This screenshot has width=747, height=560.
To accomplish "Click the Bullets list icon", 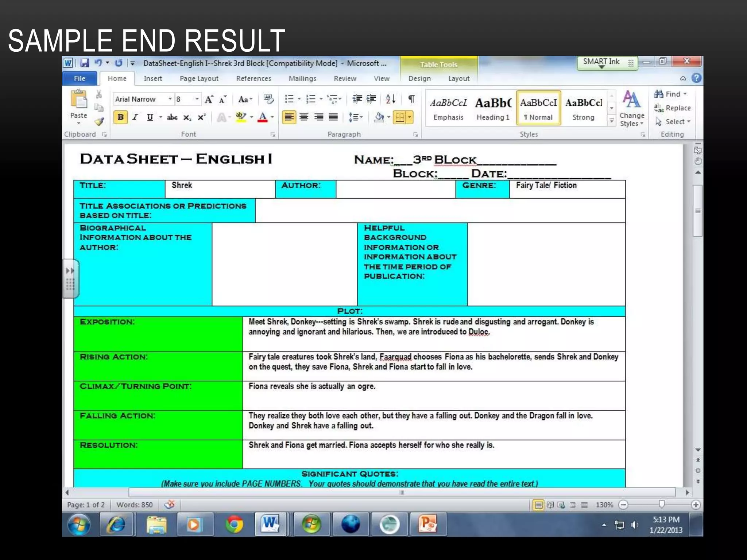I will pyautogui.click(x=289, y=99).
